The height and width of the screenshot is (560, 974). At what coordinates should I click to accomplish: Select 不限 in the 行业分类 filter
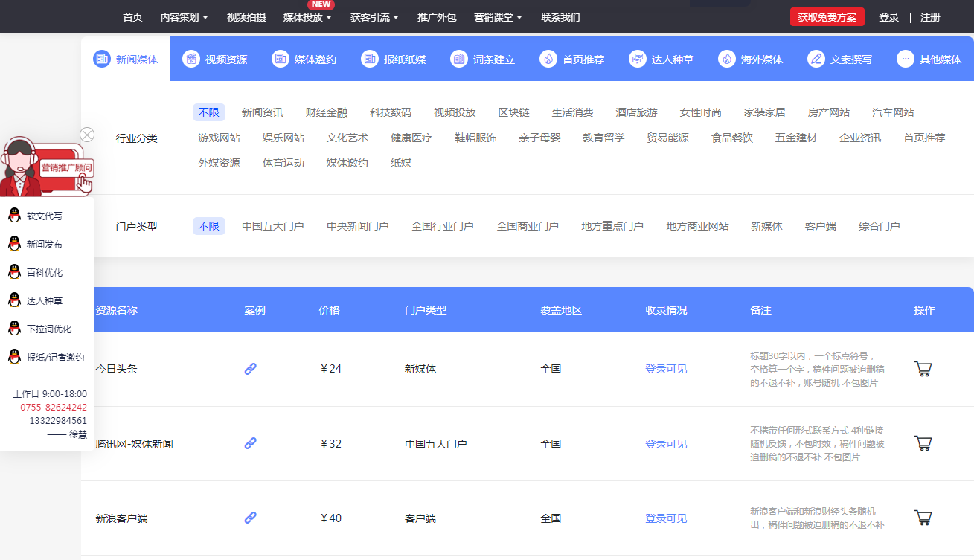(x=208, y=112)
